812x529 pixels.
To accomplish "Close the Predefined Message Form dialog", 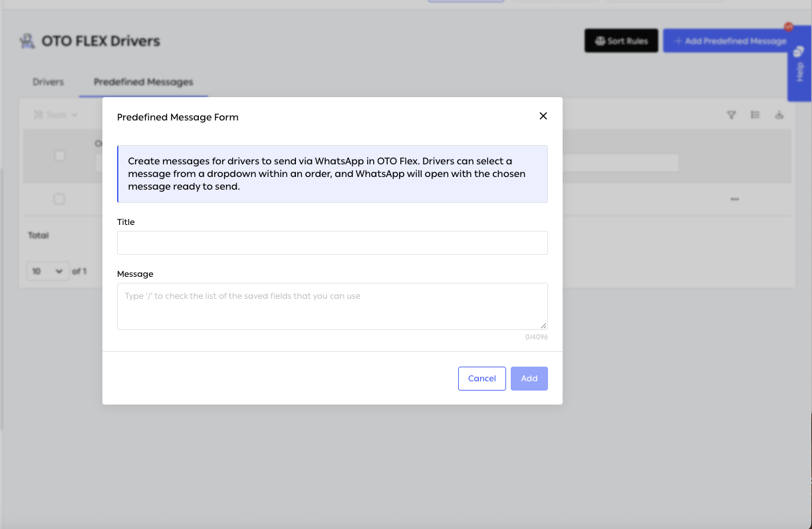I will (543, 116).
